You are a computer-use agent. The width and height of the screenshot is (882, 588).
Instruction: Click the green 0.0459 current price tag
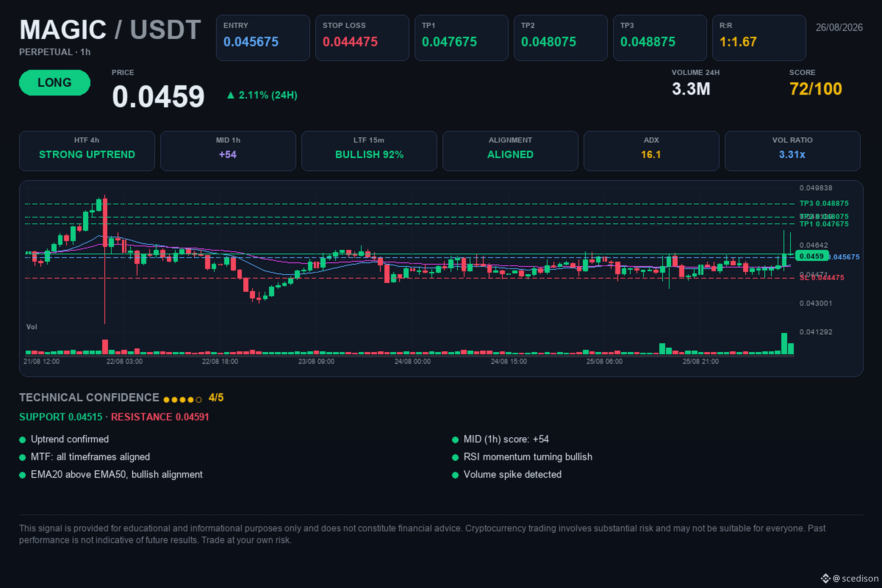click(x=811, y=256)
